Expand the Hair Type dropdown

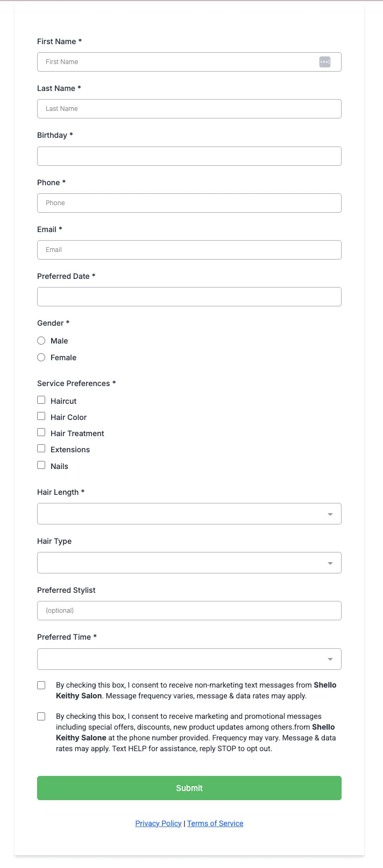189,563
